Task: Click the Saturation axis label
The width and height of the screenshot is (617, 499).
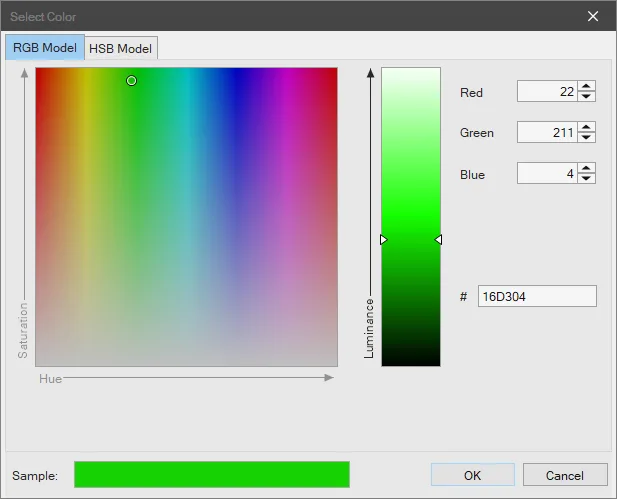Action: click(x=23, y=331)
